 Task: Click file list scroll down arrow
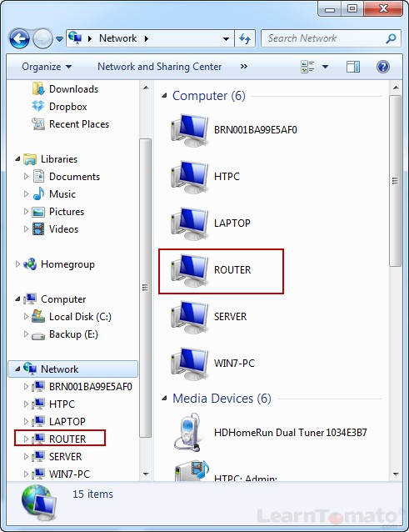pyautogui.click(x=396, y=474)
